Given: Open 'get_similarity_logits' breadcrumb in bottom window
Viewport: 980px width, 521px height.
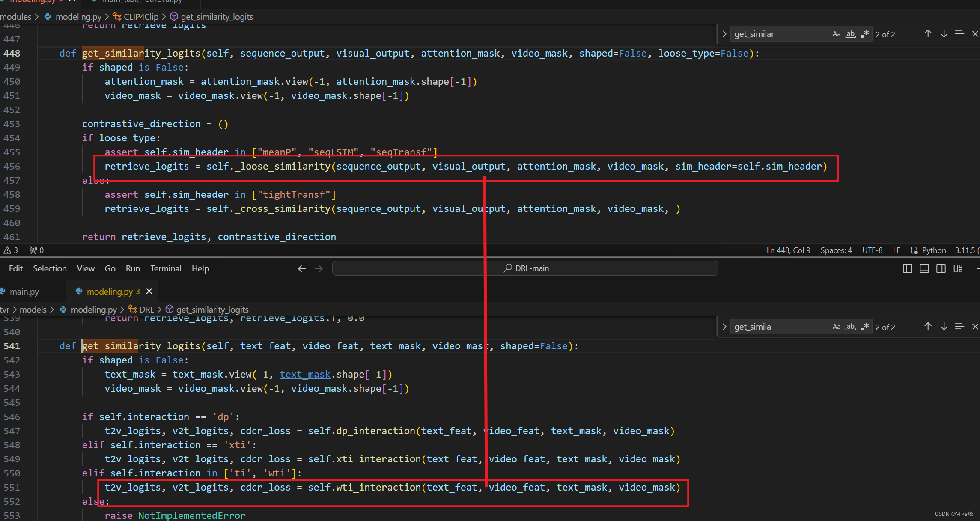Looking at the screenshot, I should click(212, 310).
